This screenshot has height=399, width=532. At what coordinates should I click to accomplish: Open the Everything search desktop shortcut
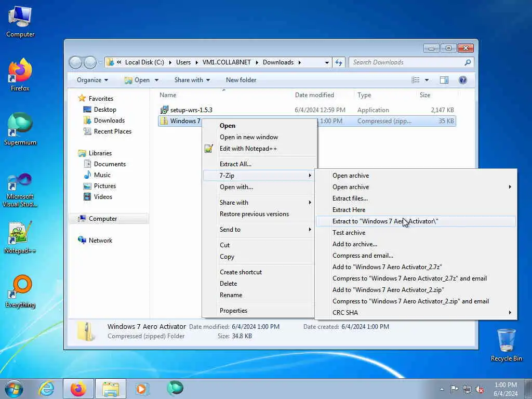20,291
